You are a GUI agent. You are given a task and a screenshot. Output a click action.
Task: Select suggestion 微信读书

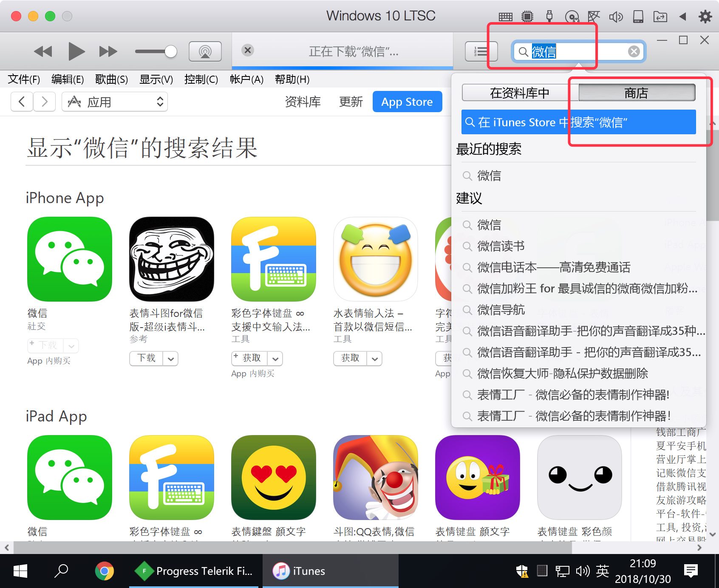coord(578,246)
